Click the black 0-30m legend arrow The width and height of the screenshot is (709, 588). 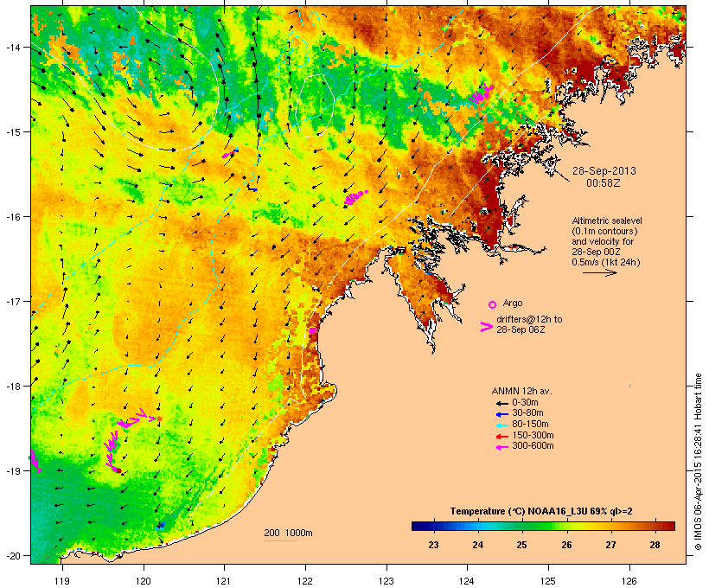tap(501, 403)
